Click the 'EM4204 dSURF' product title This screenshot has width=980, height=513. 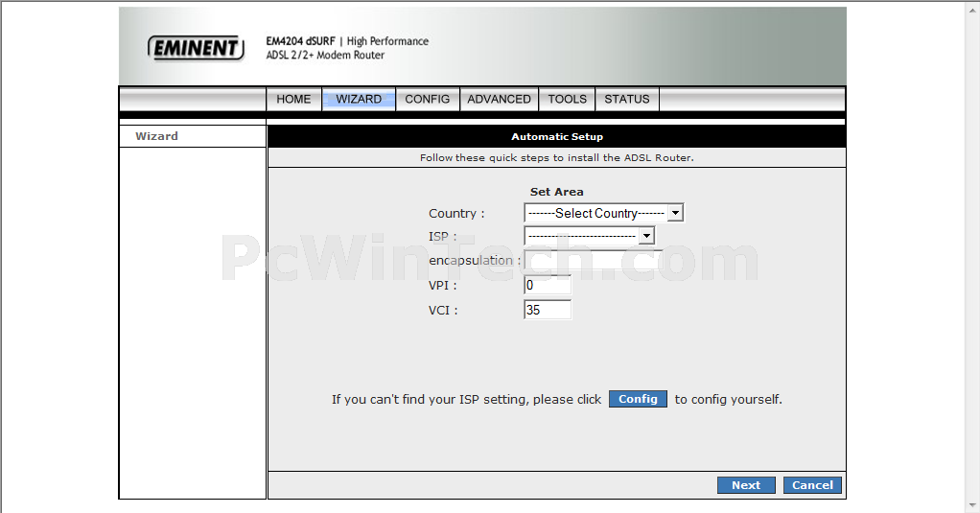pyautogui.click(x=301, y=41)
